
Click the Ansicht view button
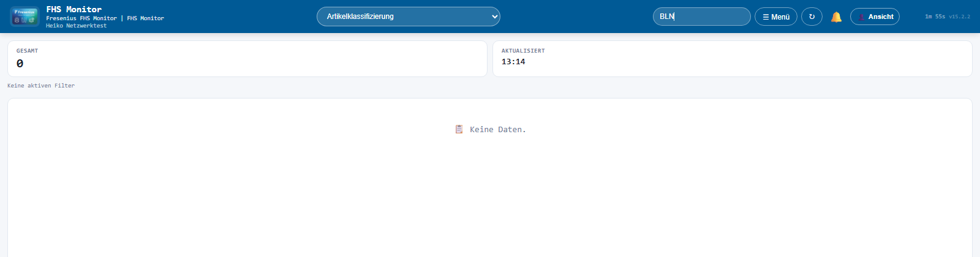click(x=875, y=17)
